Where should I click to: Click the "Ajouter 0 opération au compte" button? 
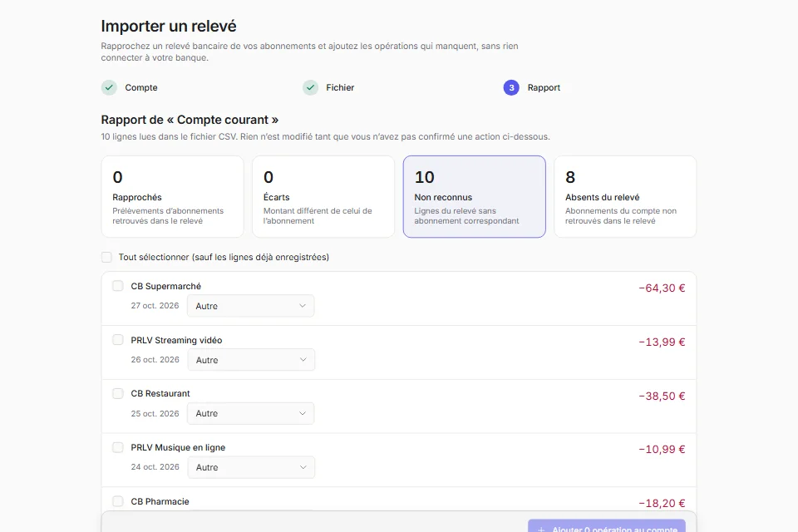[x=607, y=526]
